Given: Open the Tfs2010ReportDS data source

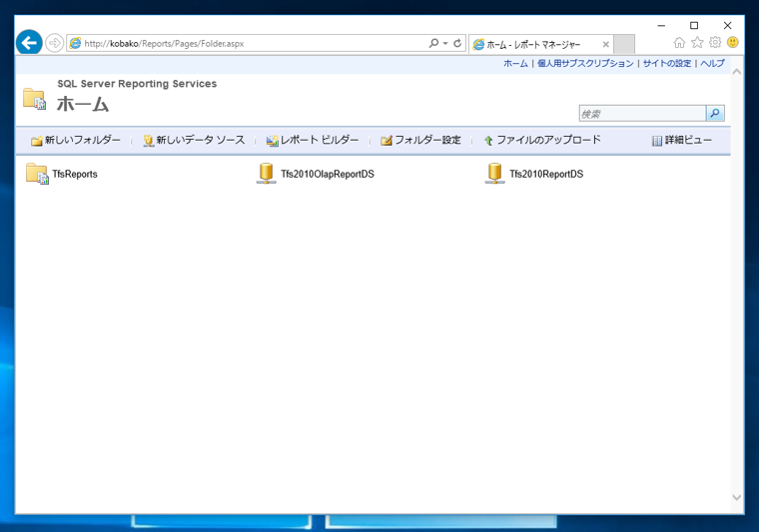Looking at the screenshot, I should coord(546,174).
